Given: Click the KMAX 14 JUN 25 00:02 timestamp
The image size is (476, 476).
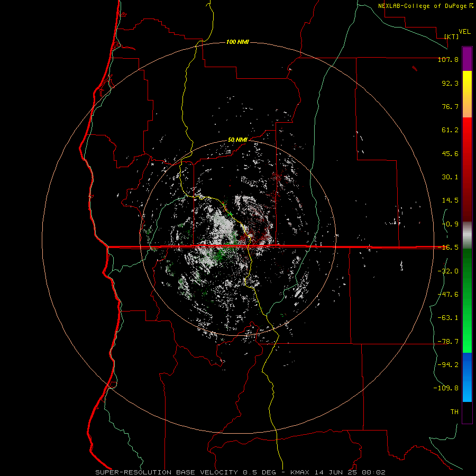Looking at the screenshot, I should (338, 472).
